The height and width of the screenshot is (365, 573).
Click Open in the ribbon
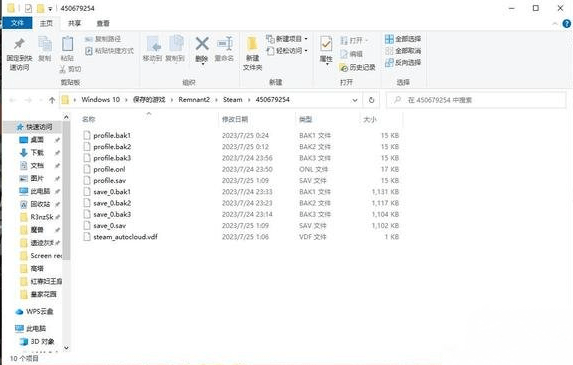pos(353,40)
